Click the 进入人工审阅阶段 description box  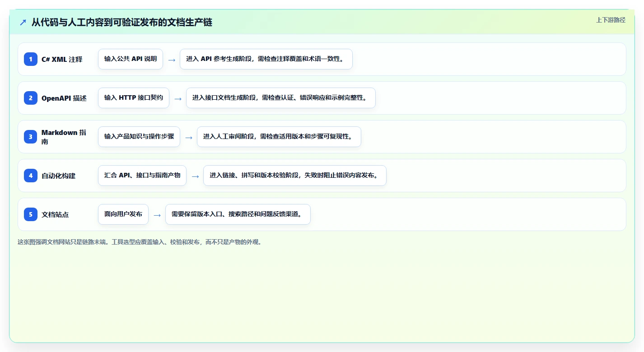(279, 137)
